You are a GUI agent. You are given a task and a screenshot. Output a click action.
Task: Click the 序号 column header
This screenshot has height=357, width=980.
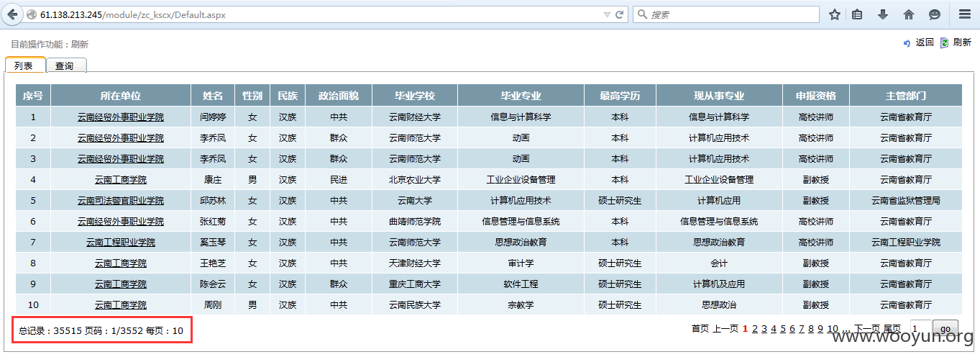[x=33, y=96]
